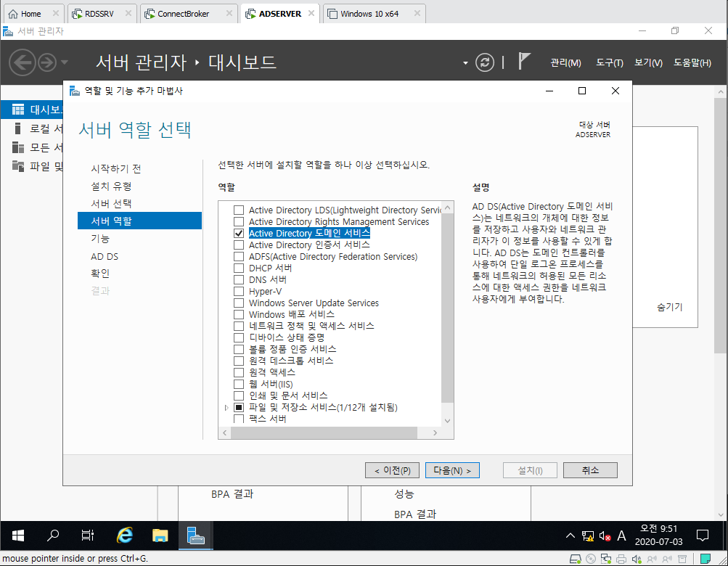
Task: Select the 대시보드 dashboard icon in sidebar
Action: pos(18,110)
